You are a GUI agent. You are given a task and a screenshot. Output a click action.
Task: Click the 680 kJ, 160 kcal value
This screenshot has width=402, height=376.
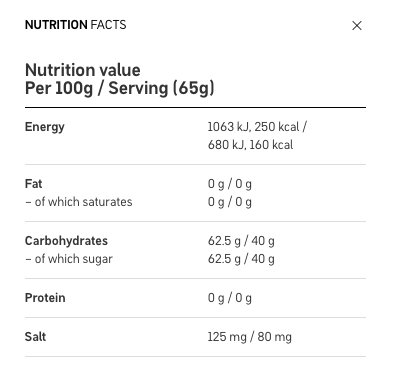click(x=250, y=145)
